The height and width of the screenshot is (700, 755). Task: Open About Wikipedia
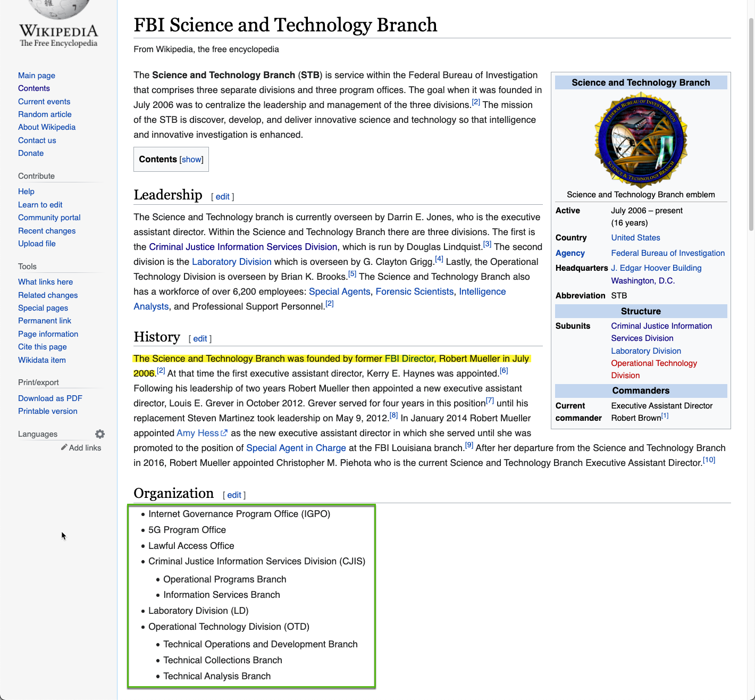47,127
